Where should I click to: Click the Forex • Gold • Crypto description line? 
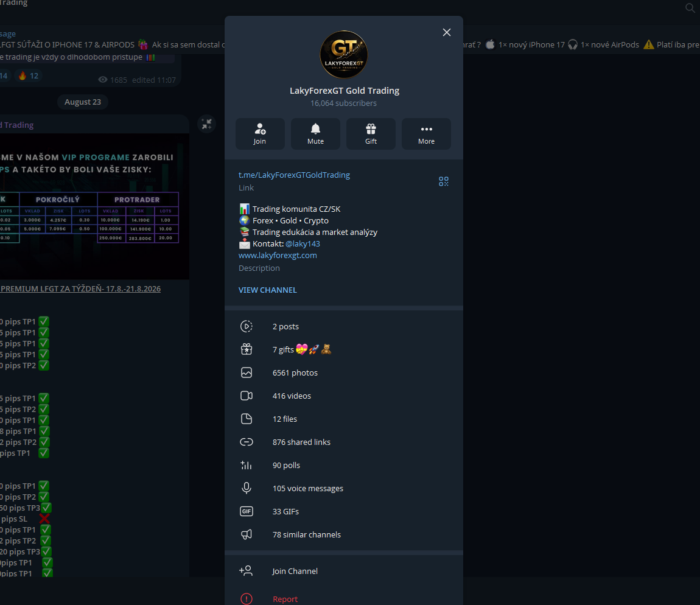pos(290,220)
